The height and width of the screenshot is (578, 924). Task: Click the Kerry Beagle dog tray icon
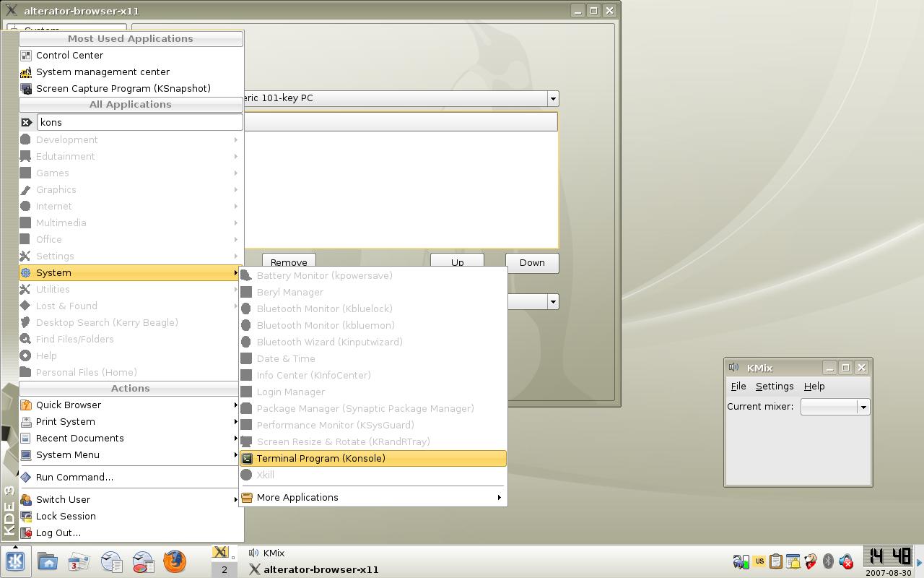pos(811,561)
